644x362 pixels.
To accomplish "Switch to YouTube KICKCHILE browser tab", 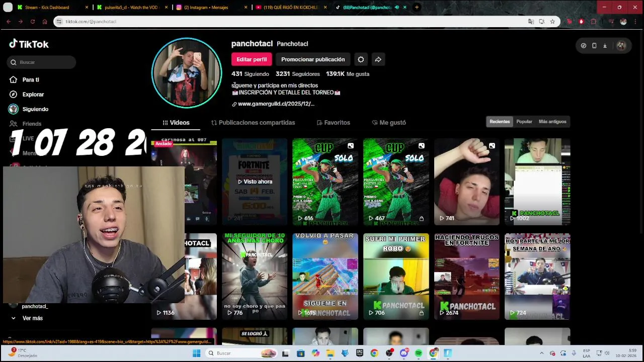I will (291, 8).
